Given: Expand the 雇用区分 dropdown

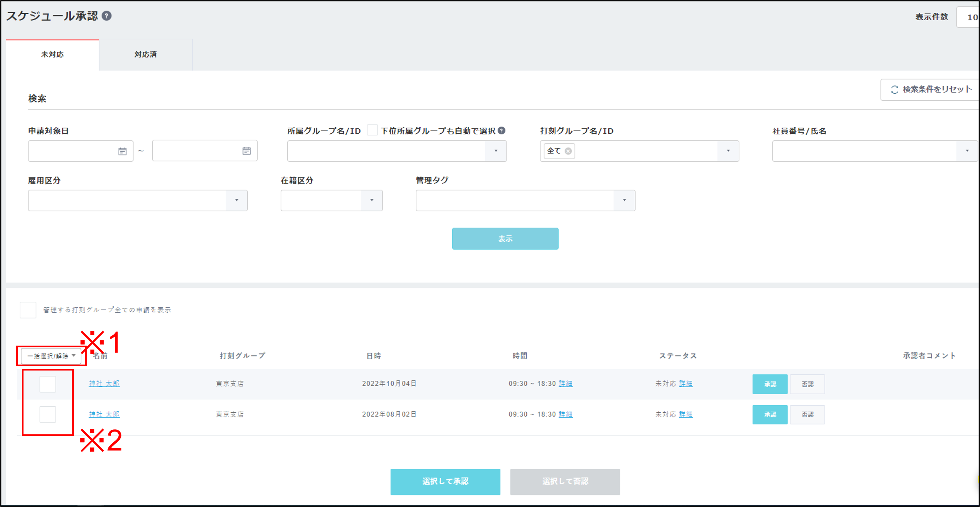Looking at the screenshot, I should [236, 200].
